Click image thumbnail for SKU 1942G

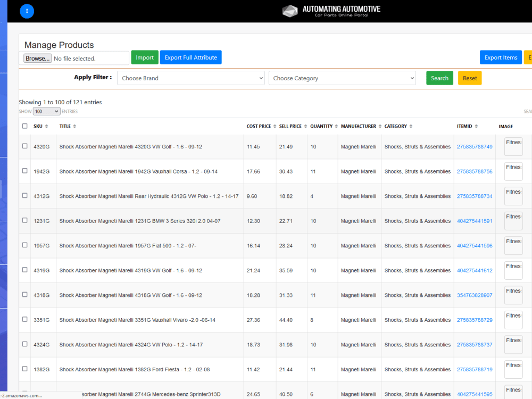[513, 171]
